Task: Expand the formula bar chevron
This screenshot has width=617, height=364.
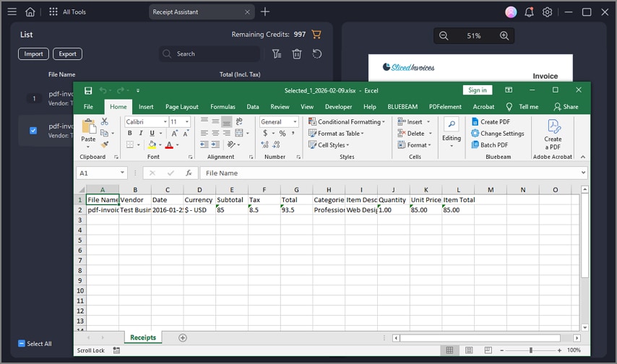Action: 583,173
